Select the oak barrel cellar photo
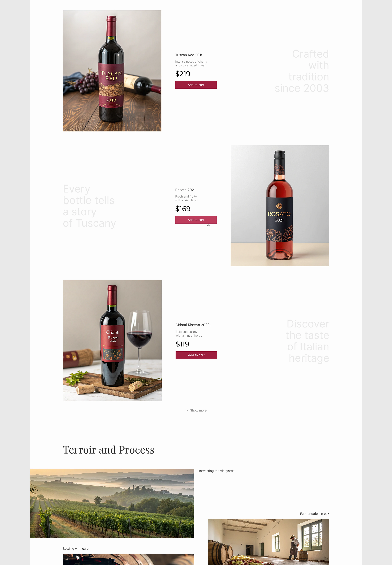 pos(268,542)
